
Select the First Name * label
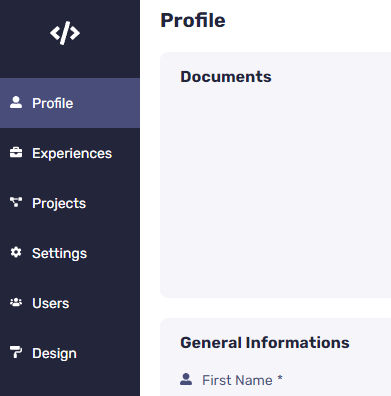point(242,380)
